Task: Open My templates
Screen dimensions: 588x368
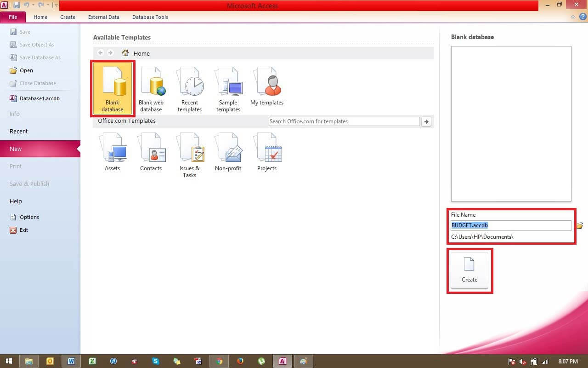Action: [266, 85]
